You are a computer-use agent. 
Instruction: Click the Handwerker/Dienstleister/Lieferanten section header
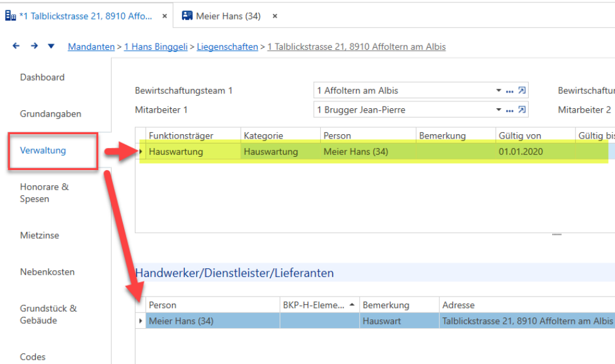234,273
